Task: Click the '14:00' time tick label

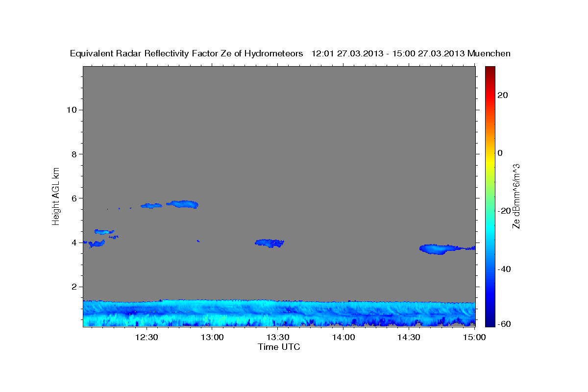Action: [x=343, y=337]
